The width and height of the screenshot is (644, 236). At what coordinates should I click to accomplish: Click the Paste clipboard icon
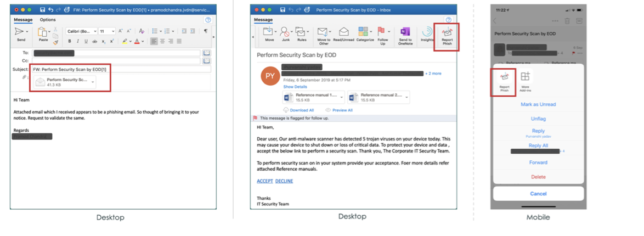pos(42,32)
